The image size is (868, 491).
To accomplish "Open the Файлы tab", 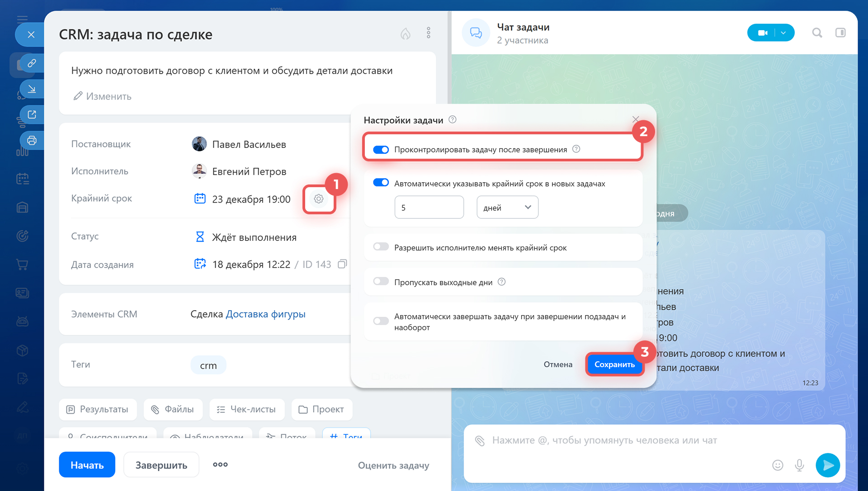I will click(x=173, y=409).
